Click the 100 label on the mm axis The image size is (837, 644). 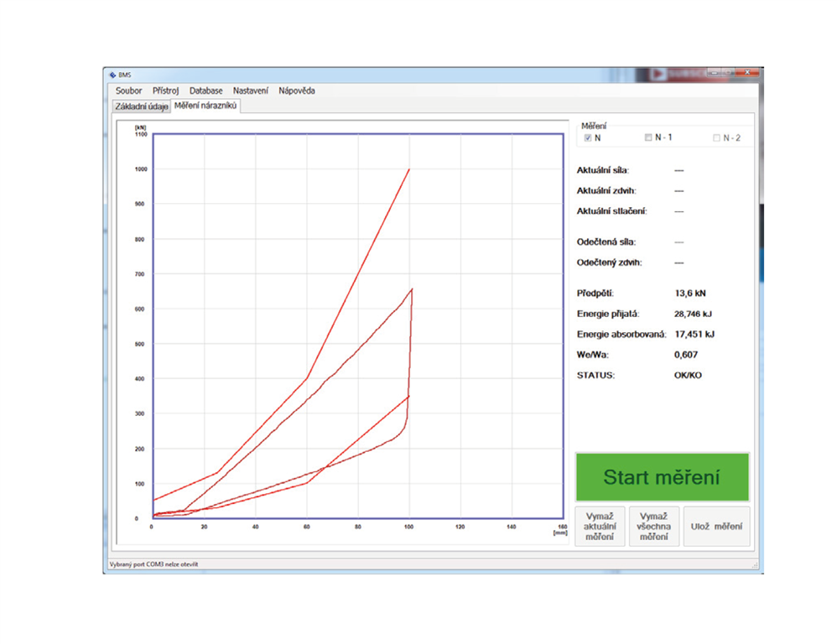pos(409,527)
